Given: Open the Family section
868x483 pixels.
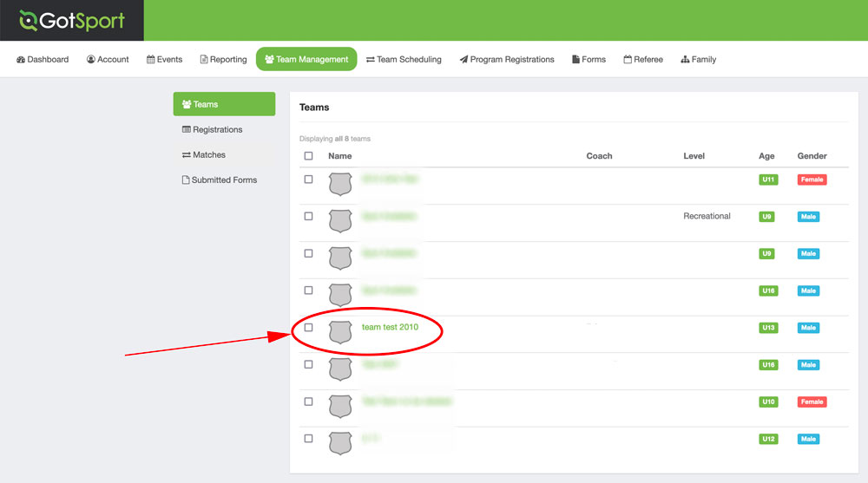Looking at the screenshot, I should (x=699, y=60).
